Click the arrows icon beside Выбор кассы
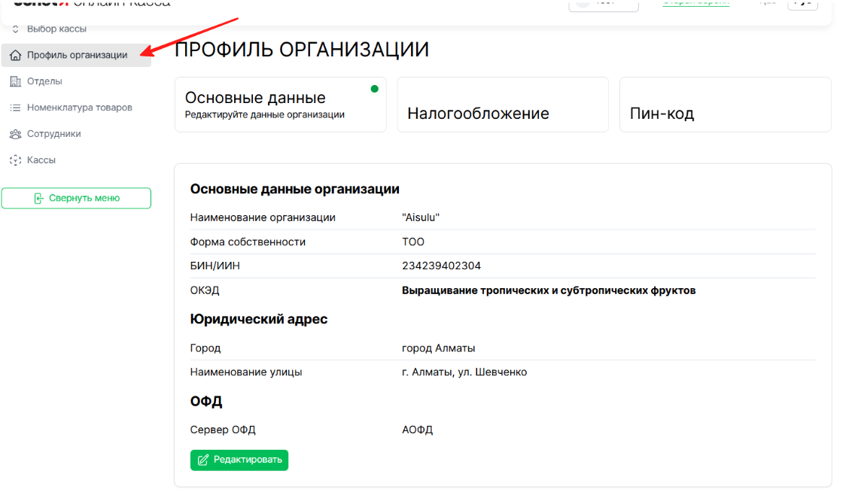Image resolution: width=852 pixels, height=504 pixels. click(x=14, y=29)
